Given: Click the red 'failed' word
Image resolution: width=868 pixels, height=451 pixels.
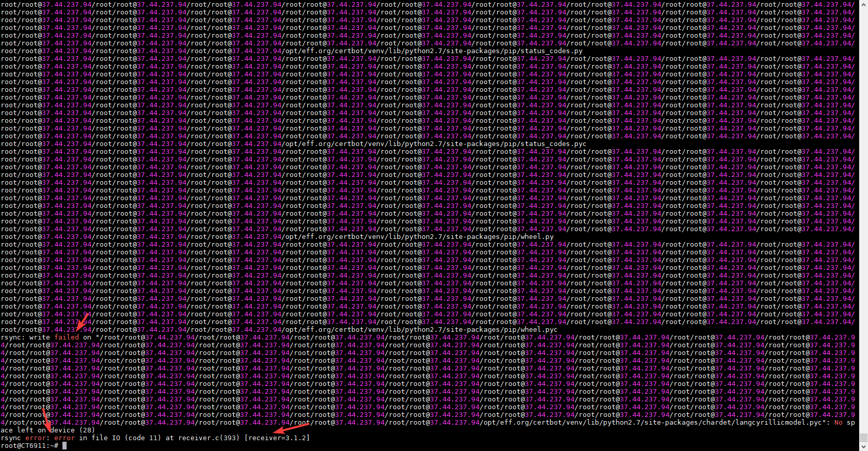Looking at the screenshot, I should pos(67,337).
